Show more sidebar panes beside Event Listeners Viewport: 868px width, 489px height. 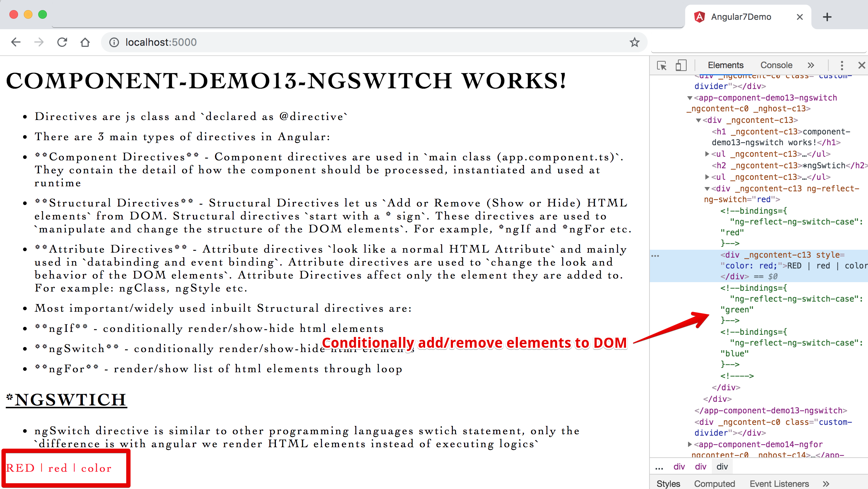[x=826, y=484]
